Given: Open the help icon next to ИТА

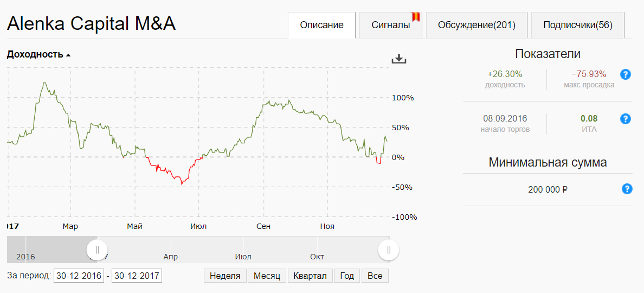Looking at the screenshot, I should [624, 119].
